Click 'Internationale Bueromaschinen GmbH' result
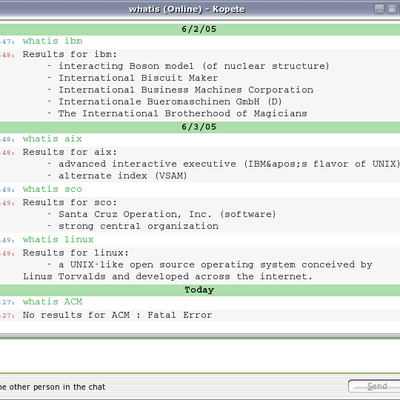Image resolution: width=400 pixels, height=400 pixels. (x=170, y=102)
